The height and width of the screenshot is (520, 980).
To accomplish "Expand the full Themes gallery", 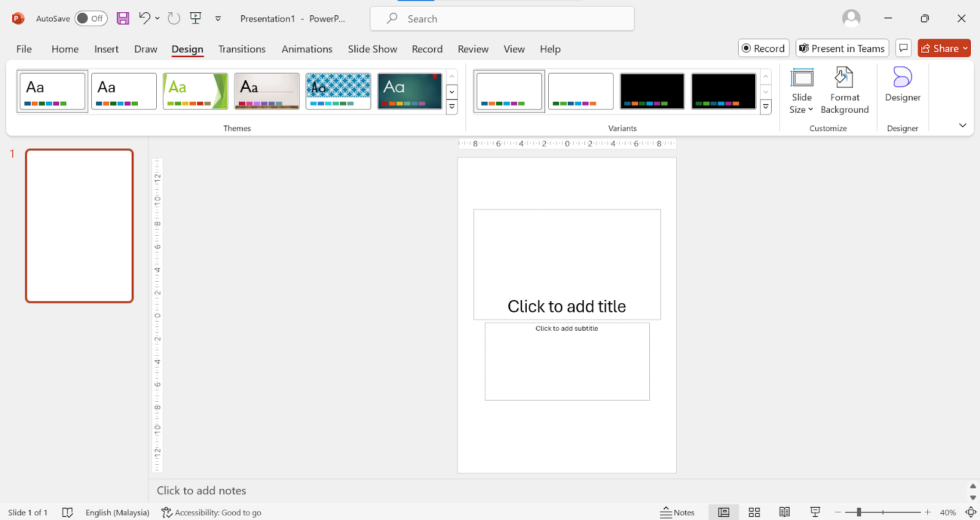I will coord(452,107).
